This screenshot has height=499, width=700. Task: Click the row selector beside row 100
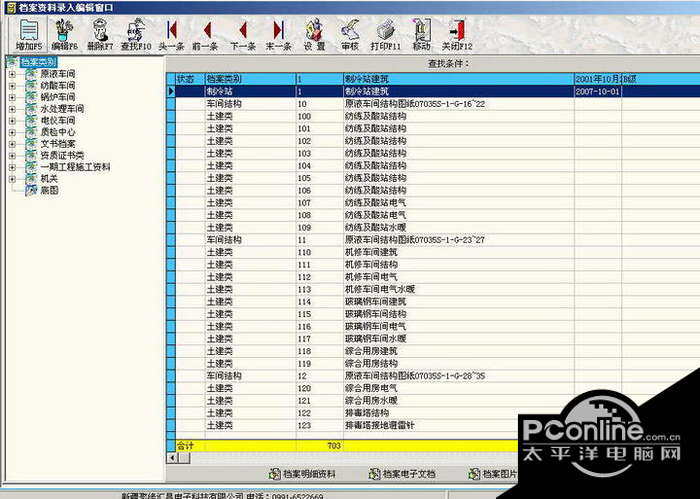tap(171, 116)
